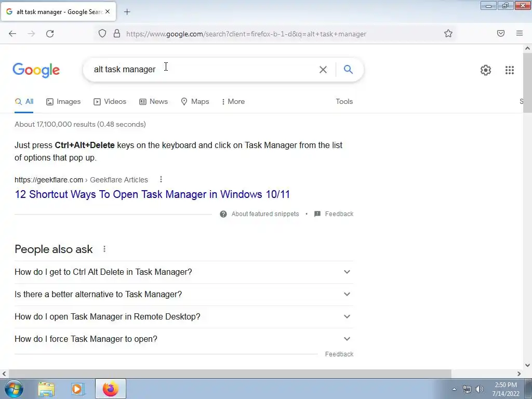The image size is (532, 399).
Task: Expand 'Is there a better alternative' question
Action: (x=184, y=295)
